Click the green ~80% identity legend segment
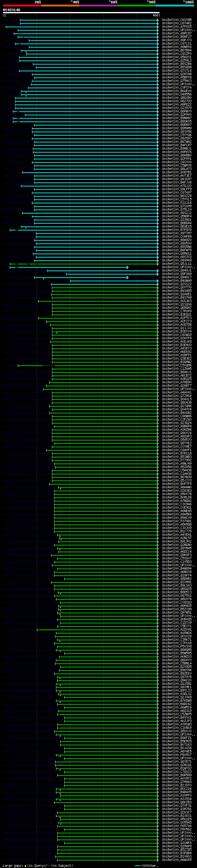 pos(137,6)
